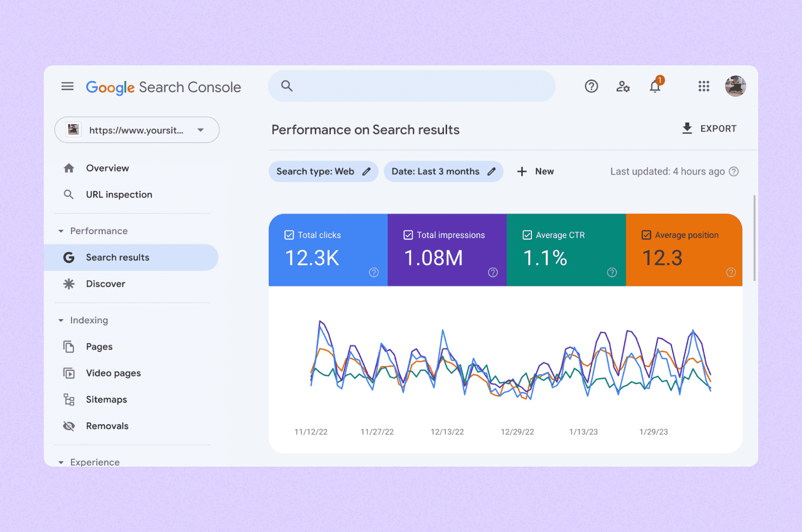Open the Google apps grid
Image resolution: width=802 pixels, height=532 pixels.
click(x=703, y=86)
